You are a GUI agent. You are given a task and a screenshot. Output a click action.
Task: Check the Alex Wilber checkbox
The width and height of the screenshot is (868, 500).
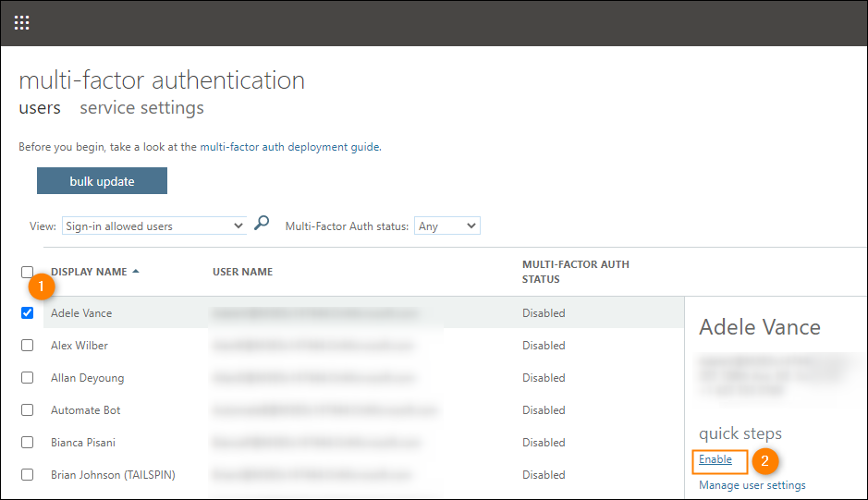point(27,346)
